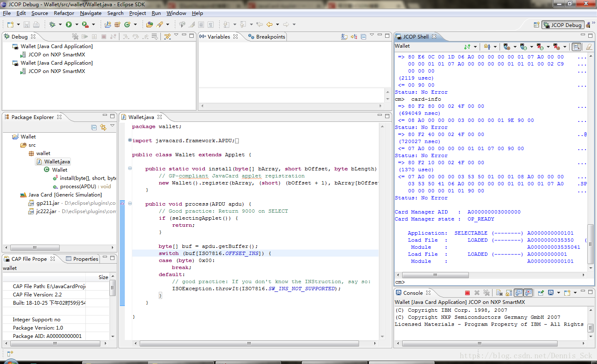Toggle Link with Editor in Package Explorer
The image size is (597, 364).
click(103, 127)
